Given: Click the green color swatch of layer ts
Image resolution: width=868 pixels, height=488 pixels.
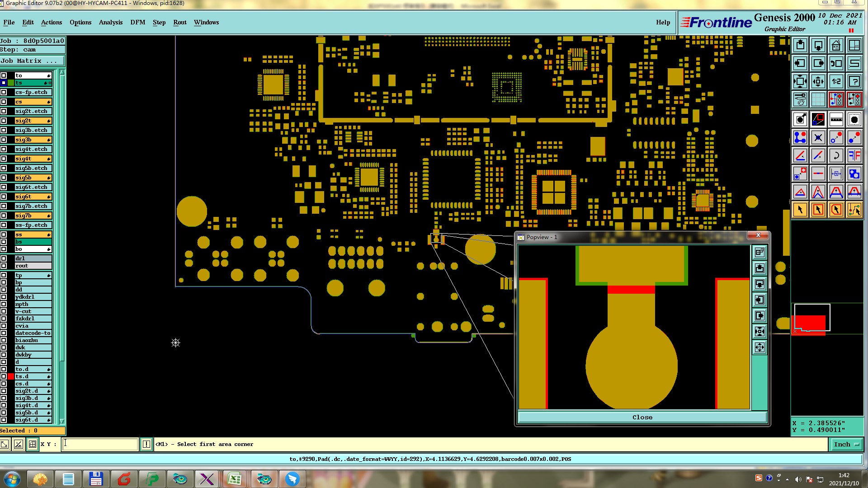Looking at the screenshot, I should click(11, 83).
